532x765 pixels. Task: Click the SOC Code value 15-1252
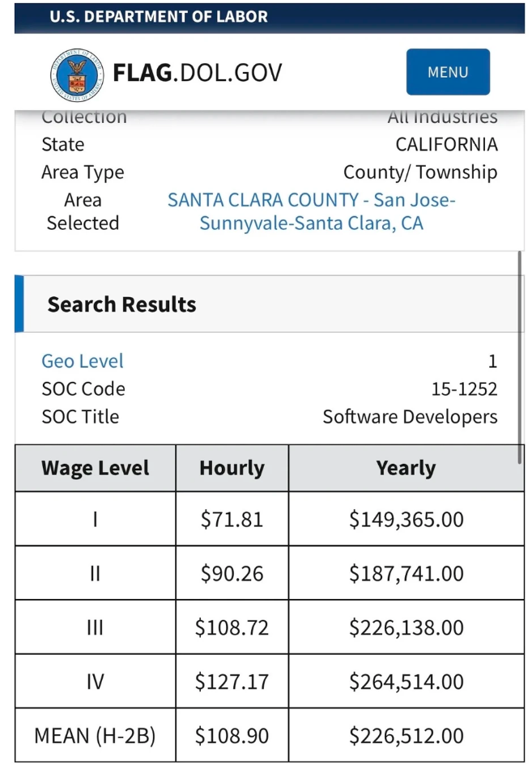[x=464, y=389]
